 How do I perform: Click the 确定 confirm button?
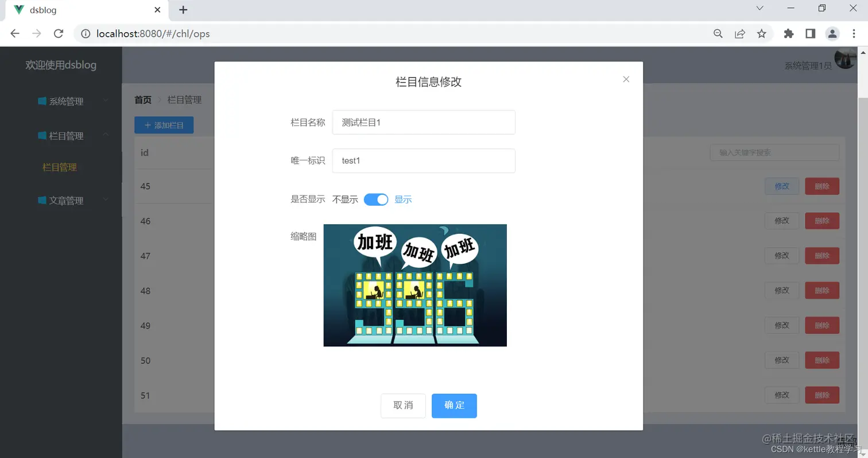pos(454,406)
